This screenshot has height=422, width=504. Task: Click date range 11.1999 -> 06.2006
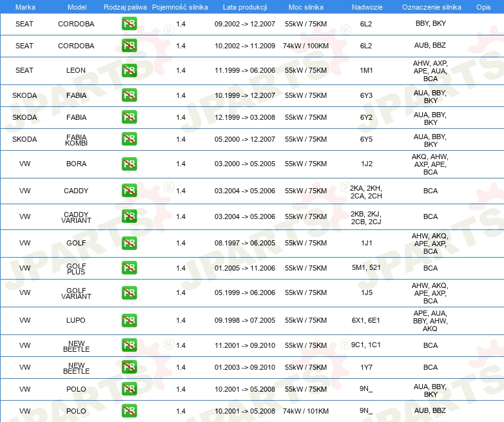pos(245,70)
